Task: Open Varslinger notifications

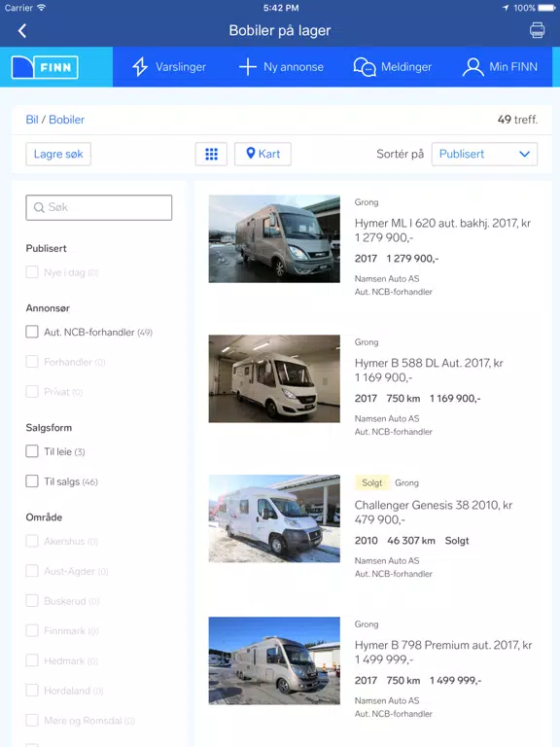Action: [169, 67]
